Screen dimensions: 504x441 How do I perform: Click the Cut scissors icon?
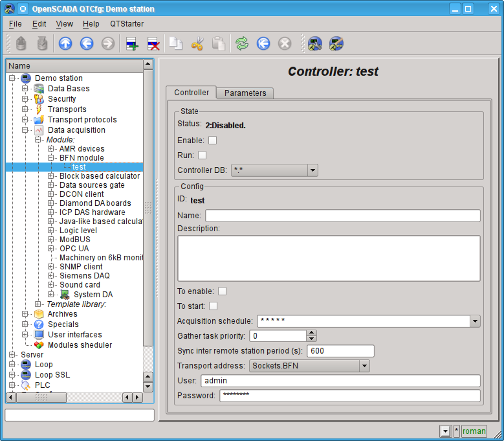[x=197, y=43]
